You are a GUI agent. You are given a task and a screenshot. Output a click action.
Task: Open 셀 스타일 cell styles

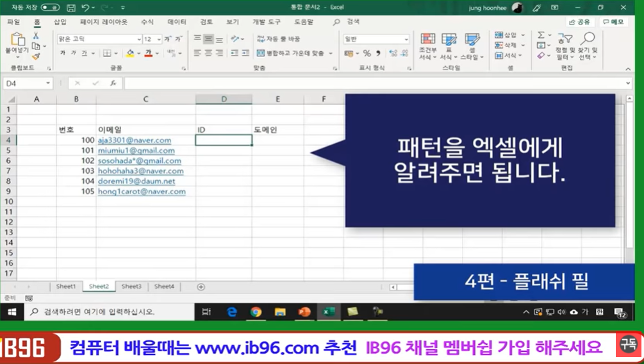472,46
